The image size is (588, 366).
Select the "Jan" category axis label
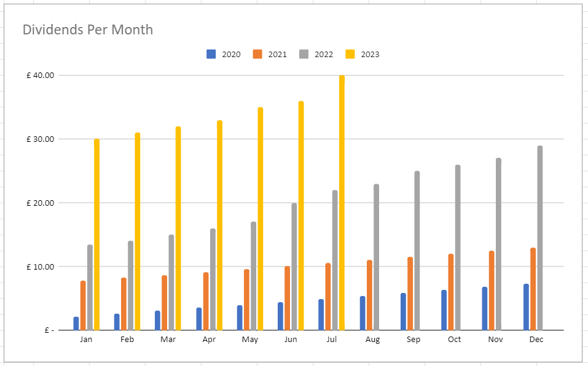click(x=86, y=340)
